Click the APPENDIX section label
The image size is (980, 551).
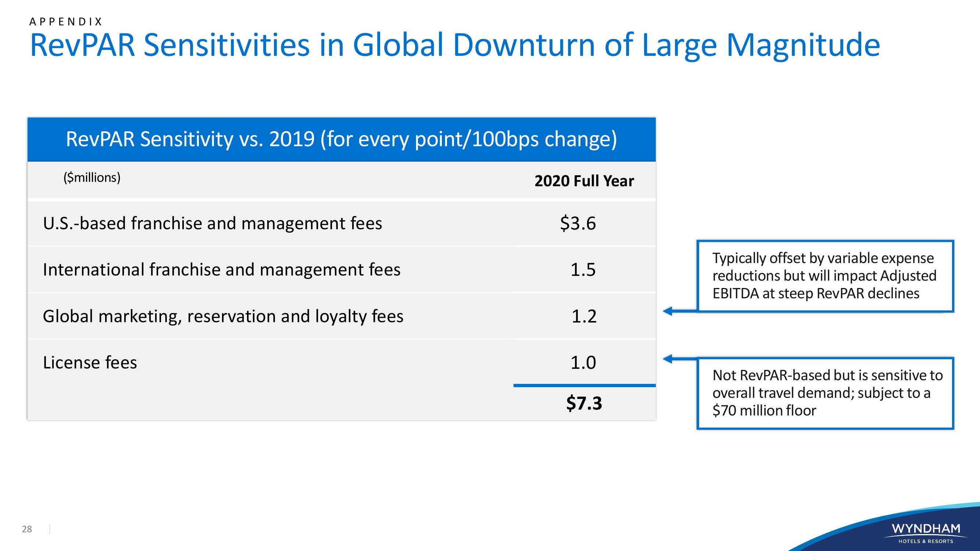point(66,22)
